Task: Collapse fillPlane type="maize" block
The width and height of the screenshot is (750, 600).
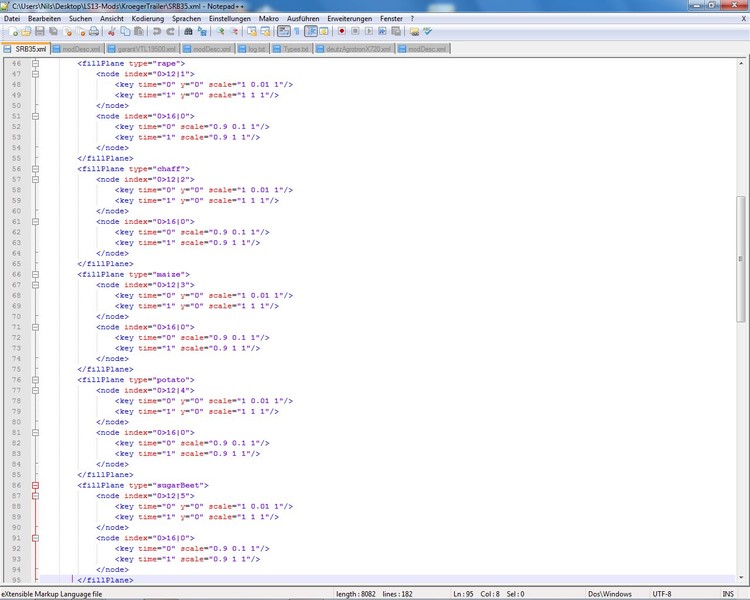Action: 35,274
